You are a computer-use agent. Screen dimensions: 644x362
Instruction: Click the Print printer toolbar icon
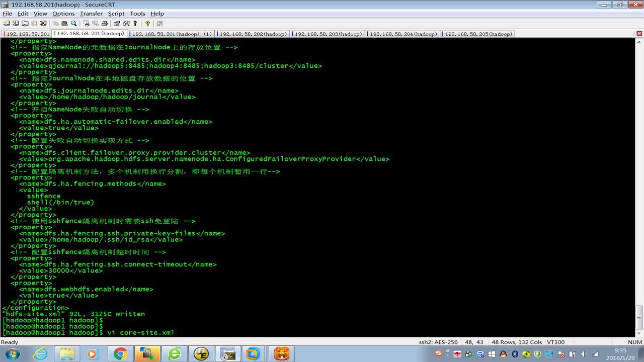coord(104,23)
